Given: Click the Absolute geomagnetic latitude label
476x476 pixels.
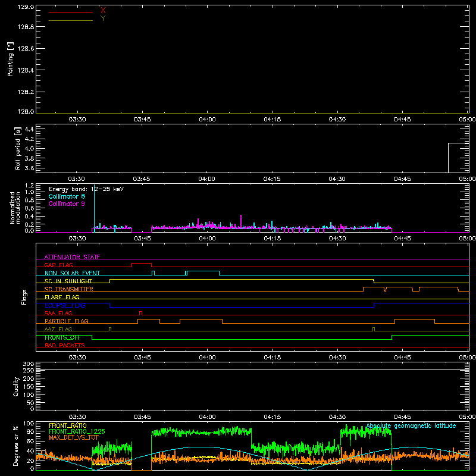Looking at the screenshot, I should pyautogui.click(x=411, y=425).
